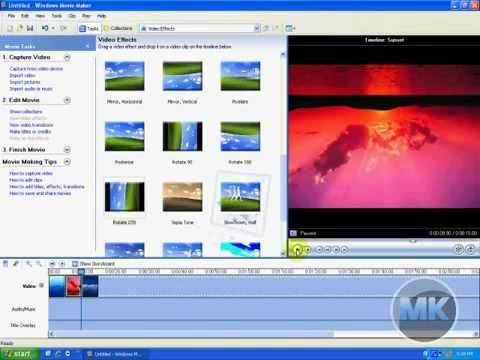Image resolution: width=480 pixels, height=360 pixels.
Task: Close the Movie Tasks pane
Action: pos(88,46)
